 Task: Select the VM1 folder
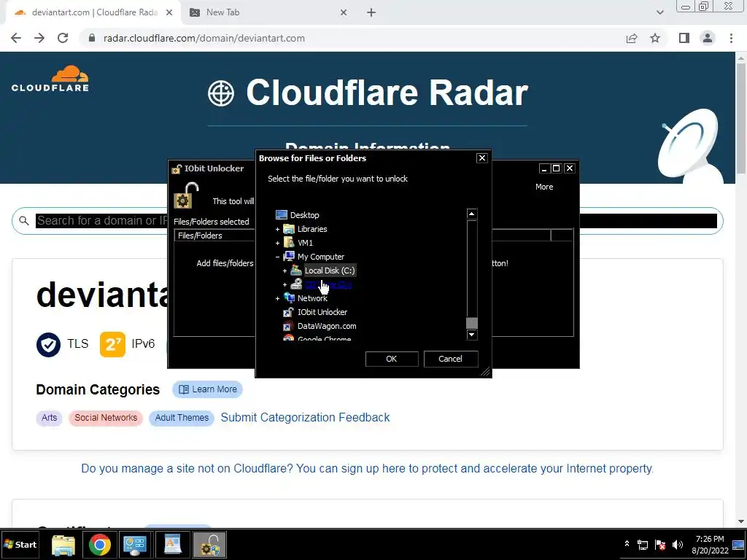(x=305, y=243)
